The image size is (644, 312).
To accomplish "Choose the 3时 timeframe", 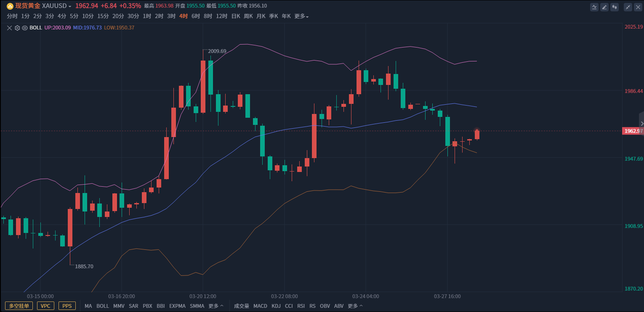I will point(171,16).
